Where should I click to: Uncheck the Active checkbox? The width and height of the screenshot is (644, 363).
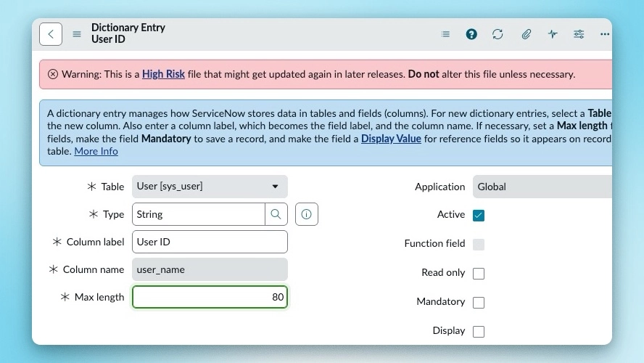pyautogui.click(x=479, y=216)
